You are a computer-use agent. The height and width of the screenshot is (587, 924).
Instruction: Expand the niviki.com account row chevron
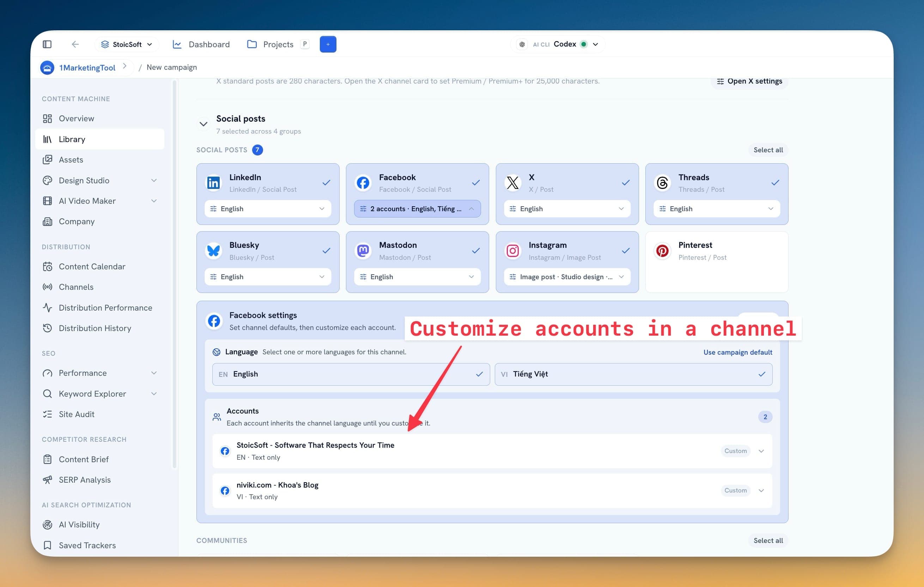click(x=761, y=490)
